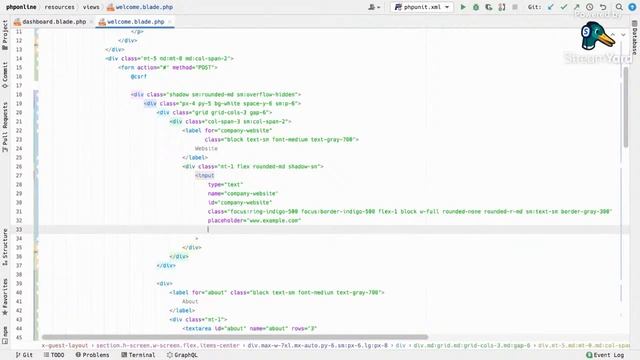This screenshot has height=360, width=640.
Task: Open the npm tool window
Action: click(x=5, y=335)
